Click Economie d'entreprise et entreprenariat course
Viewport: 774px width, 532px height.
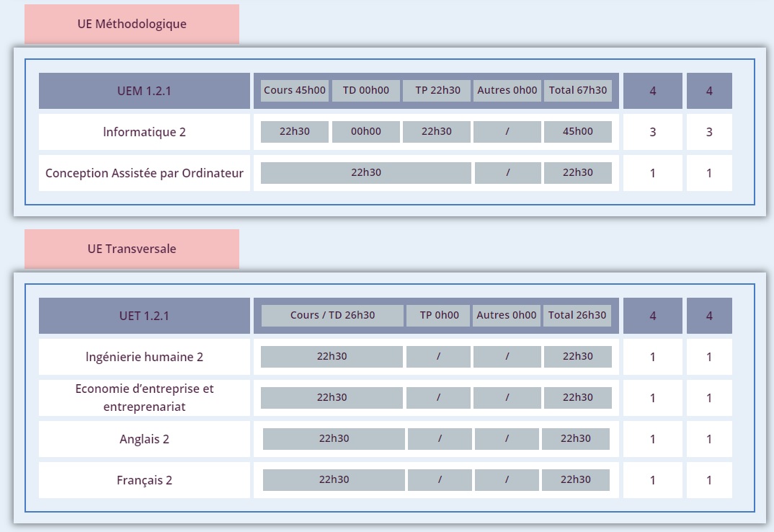[144, 398]
